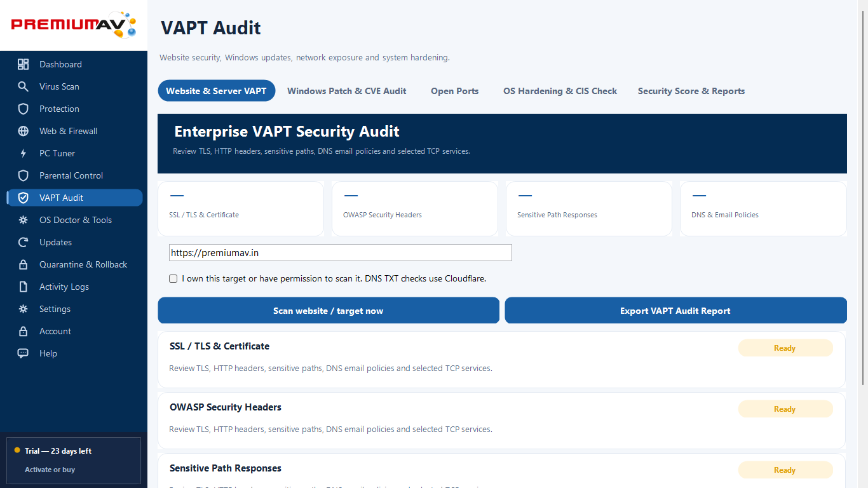Open Virus Scan menu item
This screenshot has width=868, height=488.
[x=74, y=86]
